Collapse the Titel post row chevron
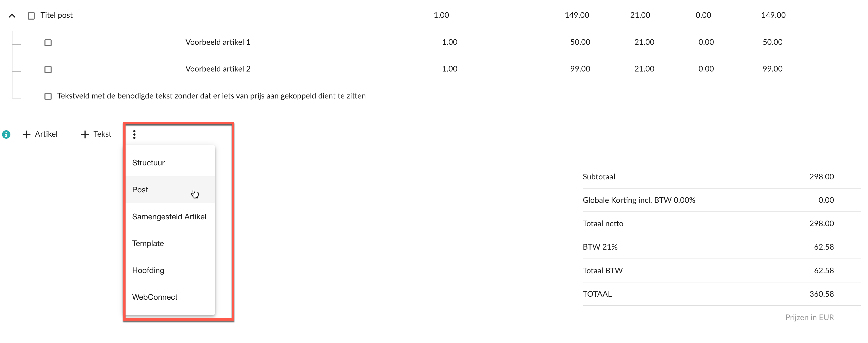 click(12, 16)
